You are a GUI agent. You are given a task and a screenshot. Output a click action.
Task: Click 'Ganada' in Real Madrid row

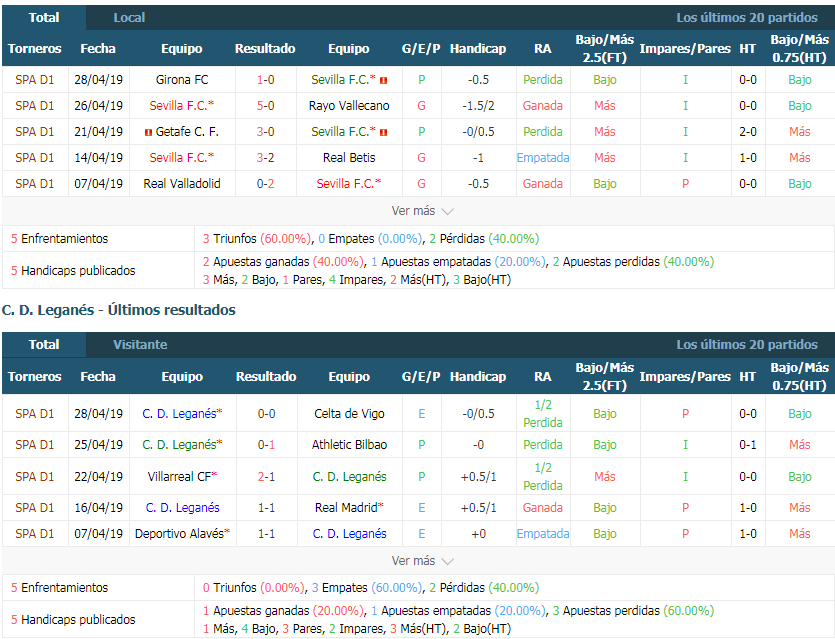pos(543,507)
